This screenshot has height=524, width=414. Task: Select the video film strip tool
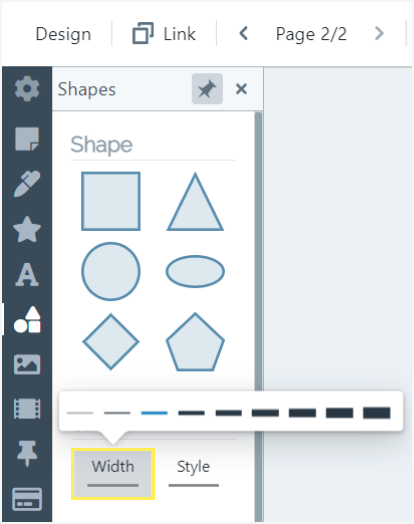coord(27,408)
